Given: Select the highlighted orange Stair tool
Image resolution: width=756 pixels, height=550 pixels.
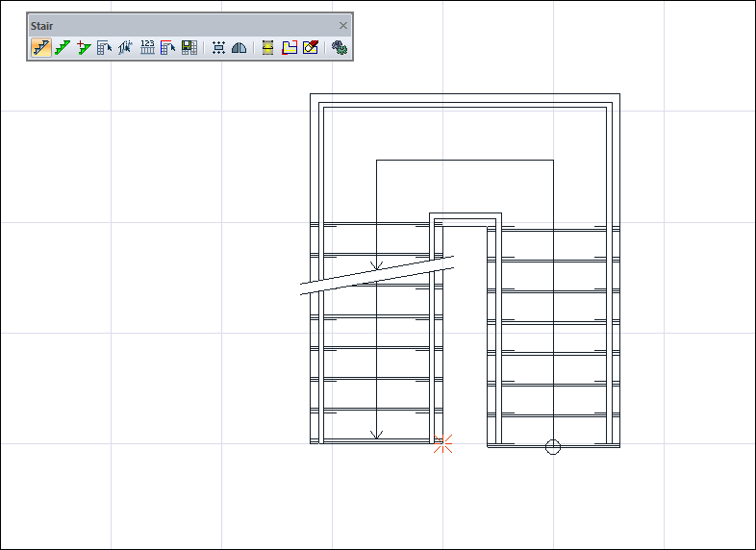Looking at the screenshot, I should pyautogui.click(x=41, y=47).
